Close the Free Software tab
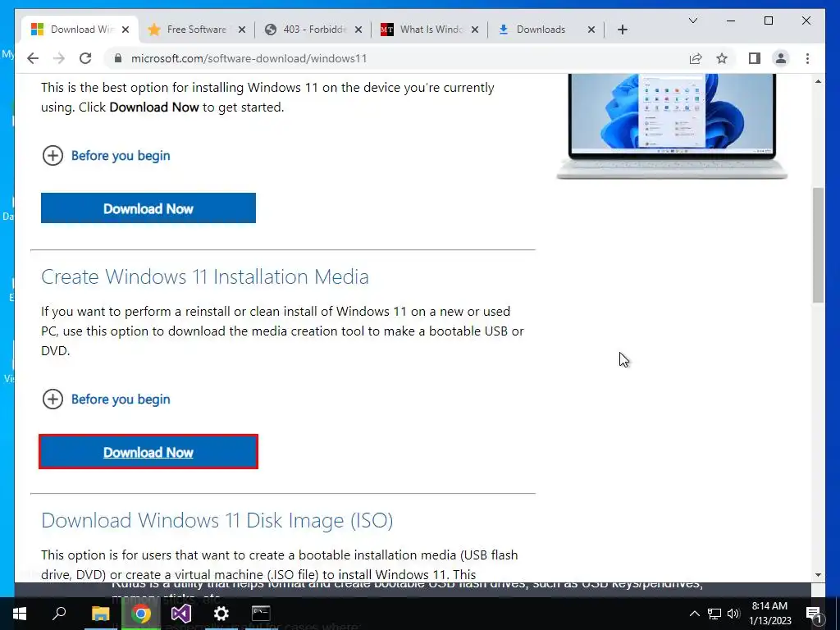This screenshot has height=630, width=840. click(242, 30)
